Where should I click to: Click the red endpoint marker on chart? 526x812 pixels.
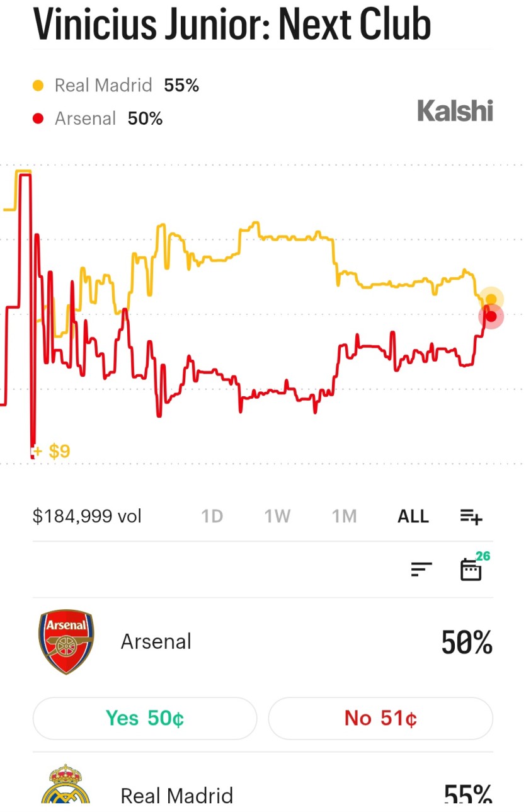click(491, 316)
